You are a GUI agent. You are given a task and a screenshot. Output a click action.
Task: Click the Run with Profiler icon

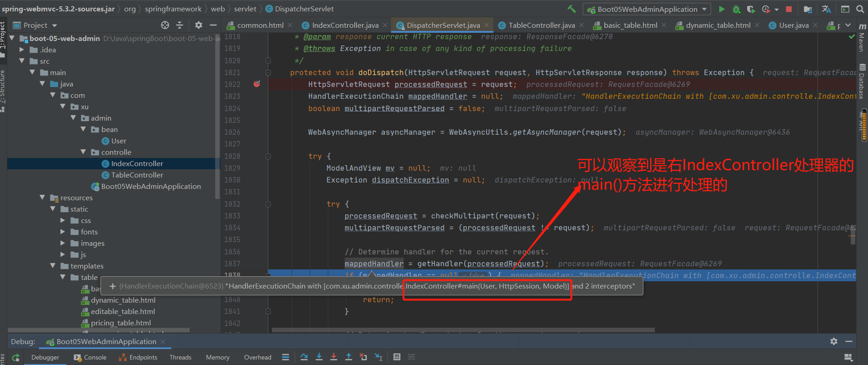(766, 9)
